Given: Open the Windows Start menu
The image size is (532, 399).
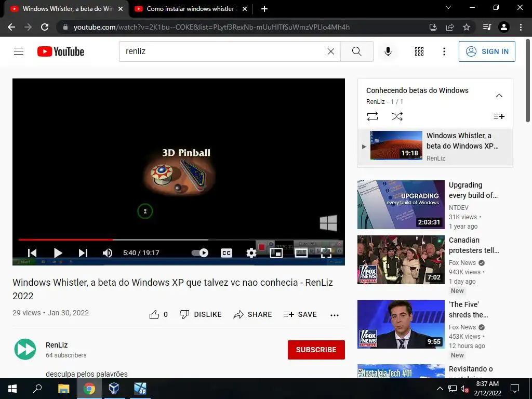Looking at the screenshot, I should click(12, 389).
